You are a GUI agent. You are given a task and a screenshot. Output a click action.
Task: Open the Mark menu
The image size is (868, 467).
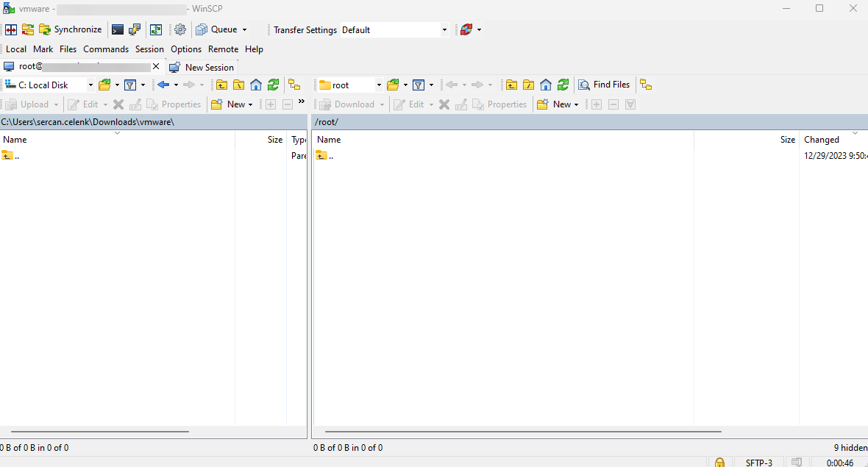pos(43,49)
